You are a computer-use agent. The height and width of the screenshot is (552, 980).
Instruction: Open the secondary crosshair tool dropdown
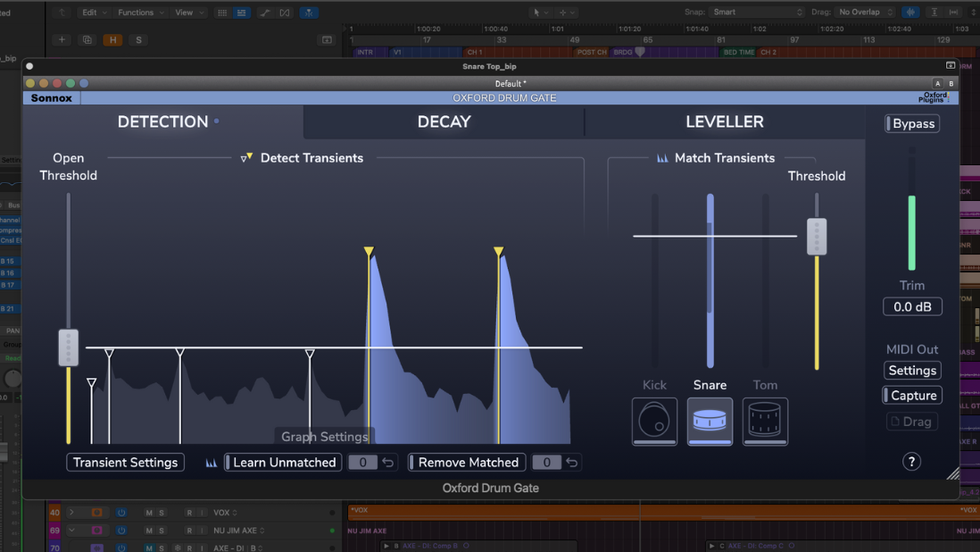[566, 13]
